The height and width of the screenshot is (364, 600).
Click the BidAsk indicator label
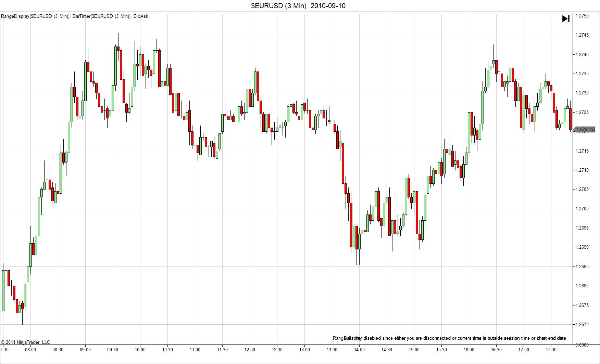pyautogui.click(x=141, y=16)
